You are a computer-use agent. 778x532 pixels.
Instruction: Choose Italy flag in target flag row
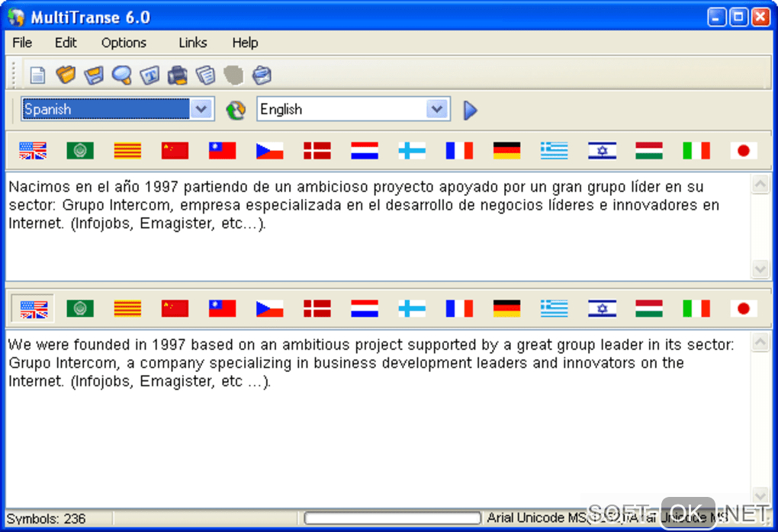pos(696,309)
